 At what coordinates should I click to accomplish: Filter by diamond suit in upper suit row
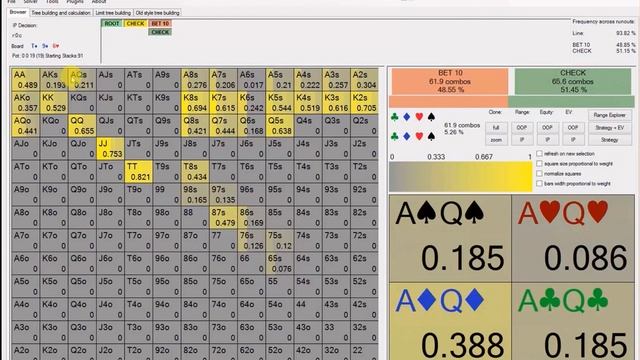point(407,117)
